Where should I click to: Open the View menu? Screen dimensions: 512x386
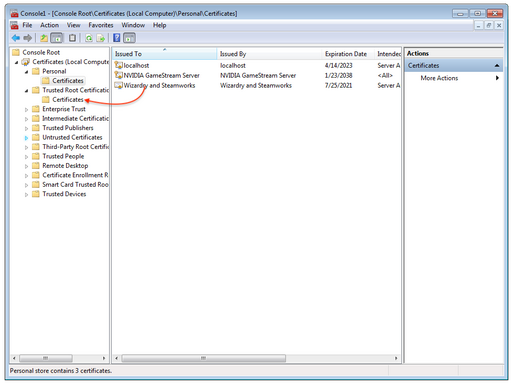point(73,25)
